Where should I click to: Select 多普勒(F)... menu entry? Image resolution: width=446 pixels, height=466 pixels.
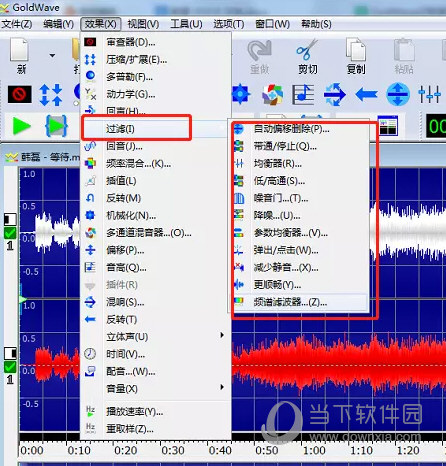(x=155, y=77)
